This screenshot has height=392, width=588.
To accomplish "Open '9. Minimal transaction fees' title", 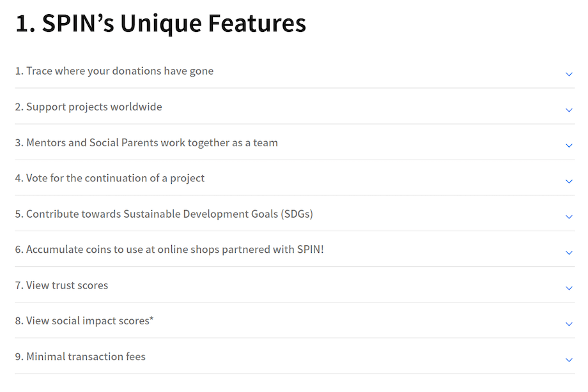I will 81,357.
